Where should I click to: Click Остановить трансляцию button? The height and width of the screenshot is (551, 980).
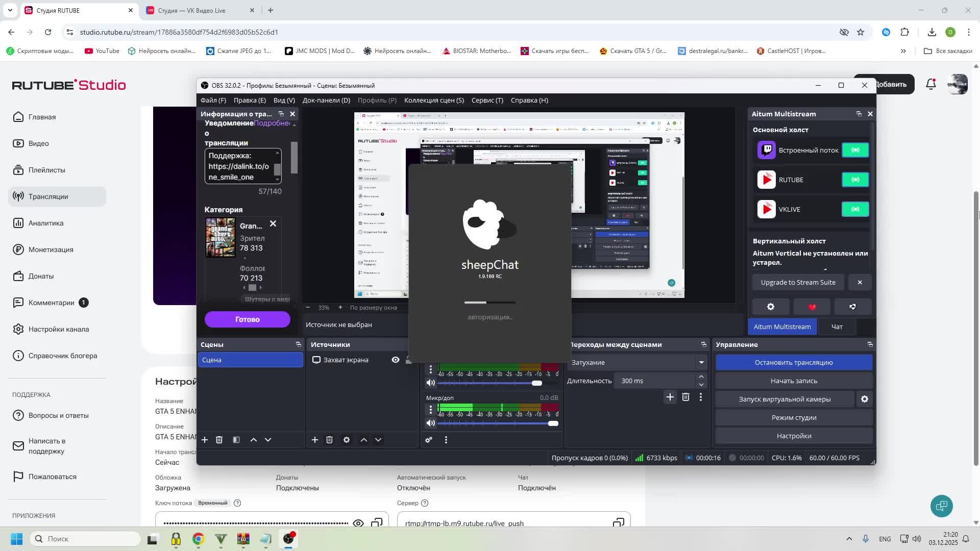click(x=794, y=363)
